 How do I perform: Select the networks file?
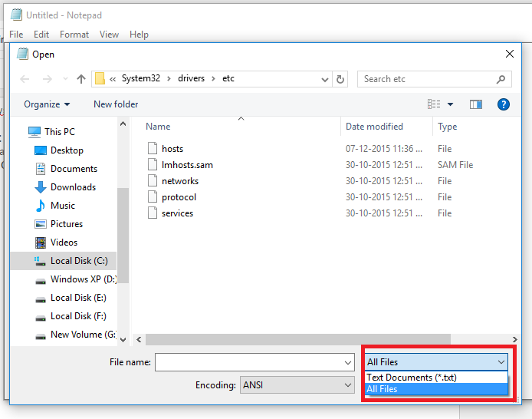(180, 181)
